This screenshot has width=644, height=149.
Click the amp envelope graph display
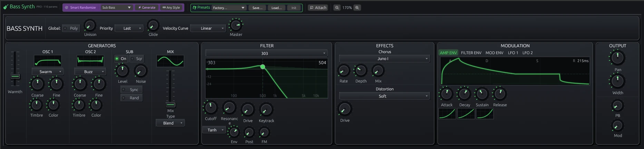point(515,71)
